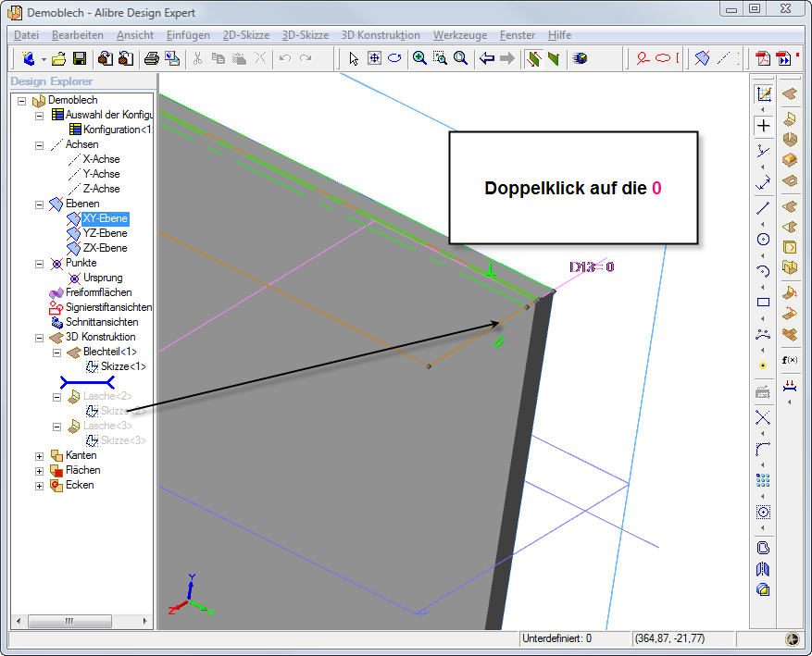Open file with the folder icon

pyautogui.click(x=58, y=58)
